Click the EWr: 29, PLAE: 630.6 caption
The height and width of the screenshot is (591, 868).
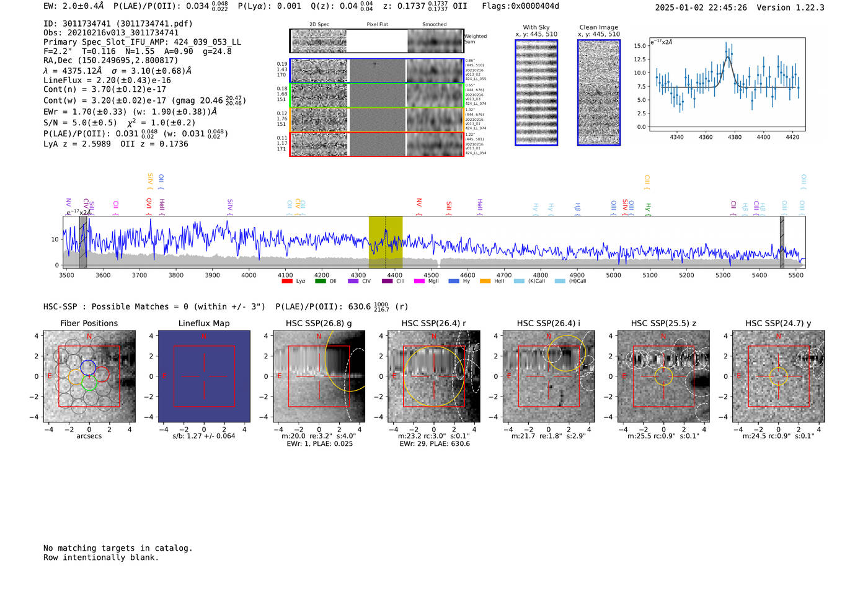tap(434, 444)
